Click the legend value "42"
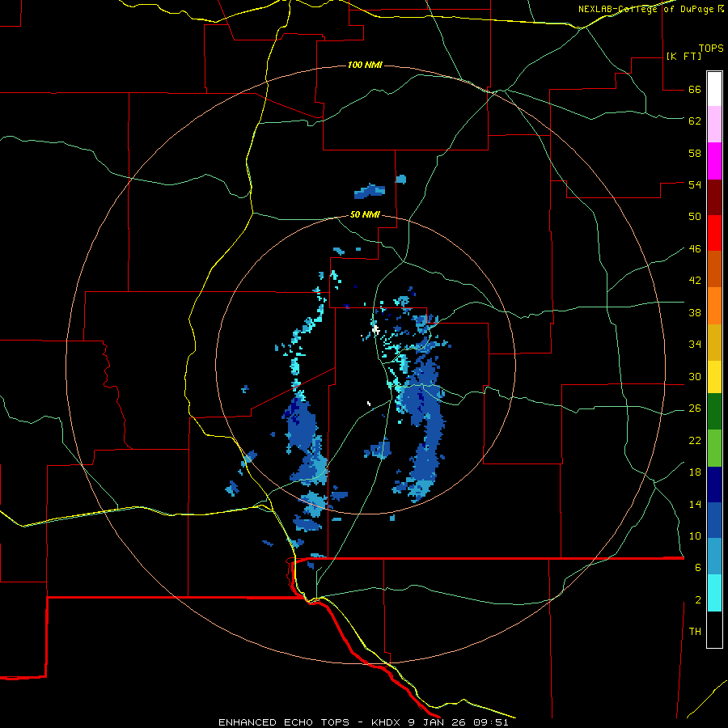Image resolution: width=728 pixels, height=728 pixels. click(695, 281)
